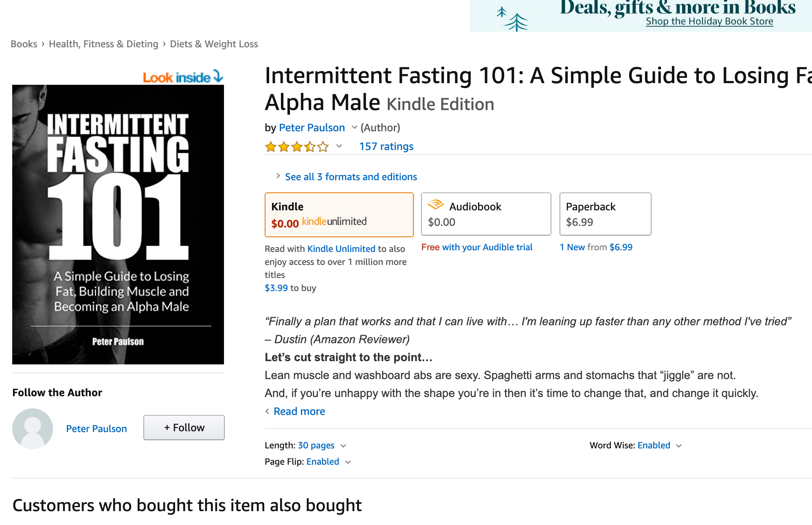Screen dimensions: 812x525
Task: Click the holiday tree icon in banner
Action: point(512,18)
